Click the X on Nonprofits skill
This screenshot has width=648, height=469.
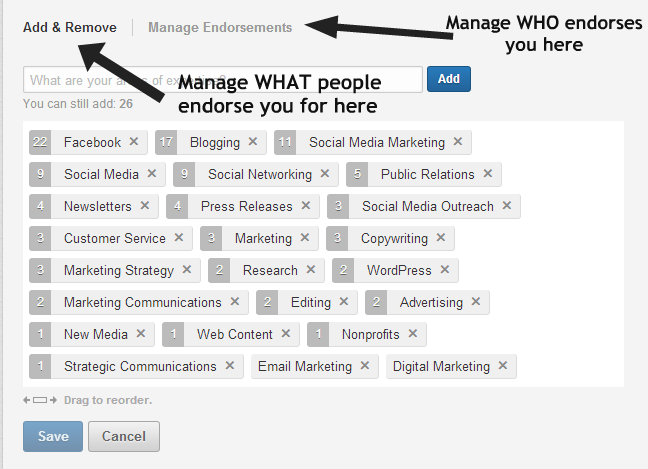coord(412,333)
